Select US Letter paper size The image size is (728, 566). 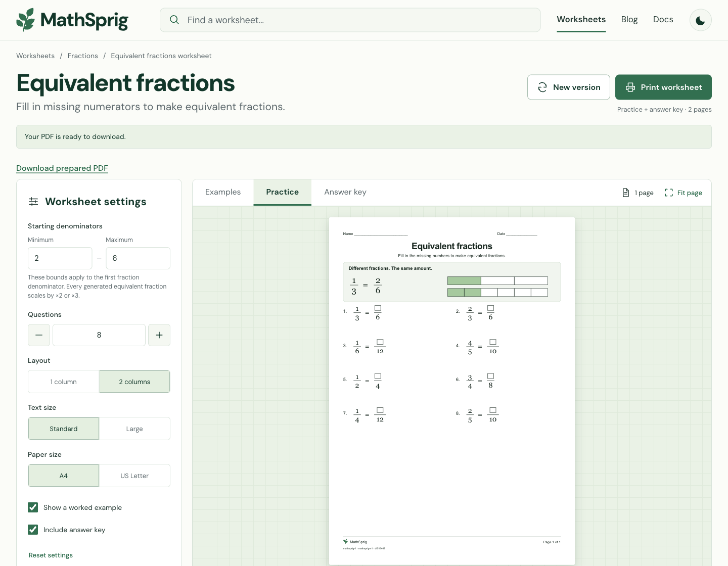(x=134, y=476)
